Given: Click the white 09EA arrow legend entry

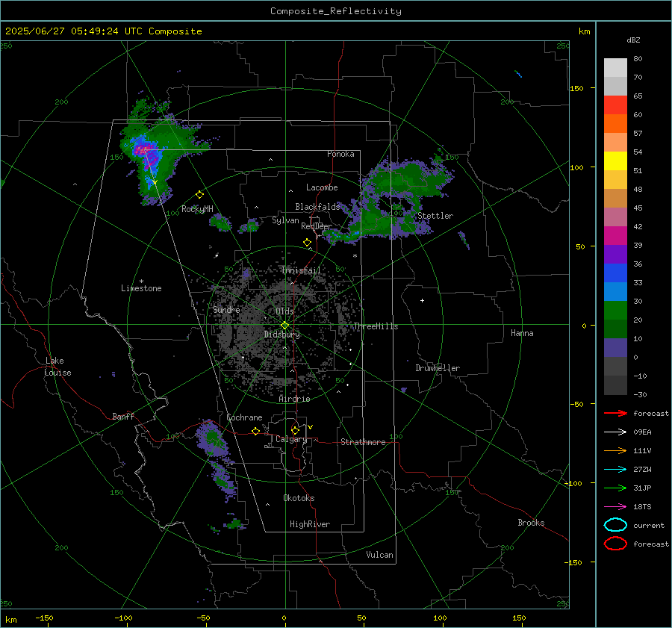Looking at the screenshot, I should [615, 432].
